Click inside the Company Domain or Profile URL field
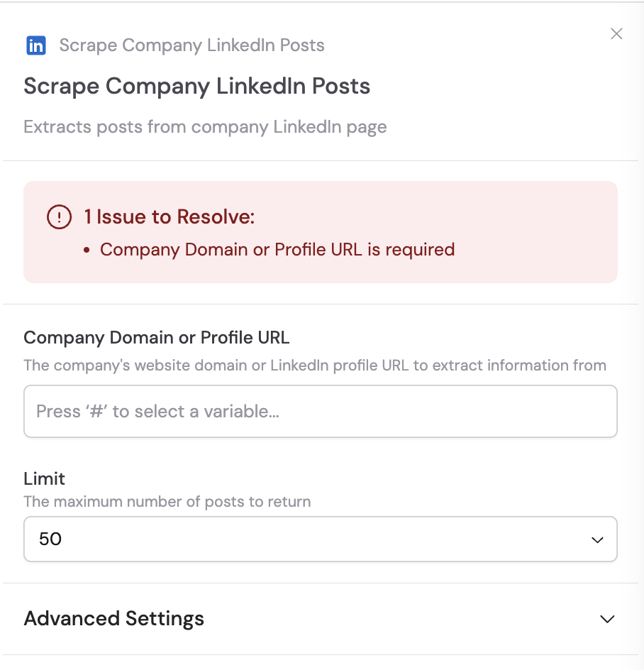644x670 pixels. click(321, 411)
